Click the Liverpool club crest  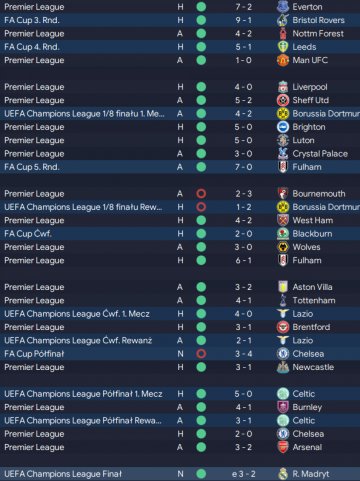(x=283, y=87)
